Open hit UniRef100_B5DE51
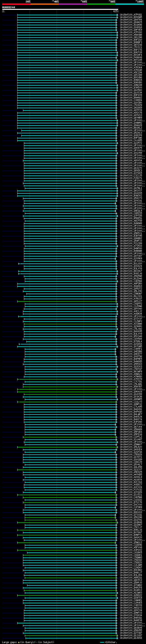146x644 pixels. [131, 218]
